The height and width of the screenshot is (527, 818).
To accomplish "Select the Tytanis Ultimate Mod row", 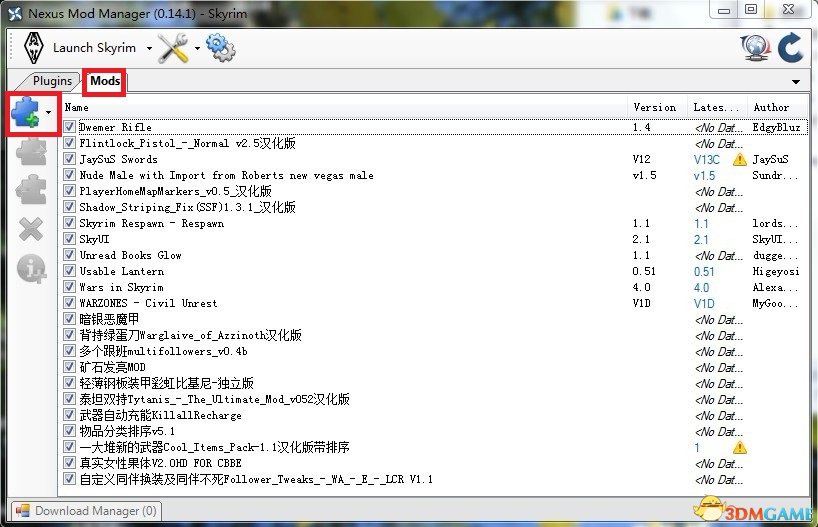I will (436, 399).
